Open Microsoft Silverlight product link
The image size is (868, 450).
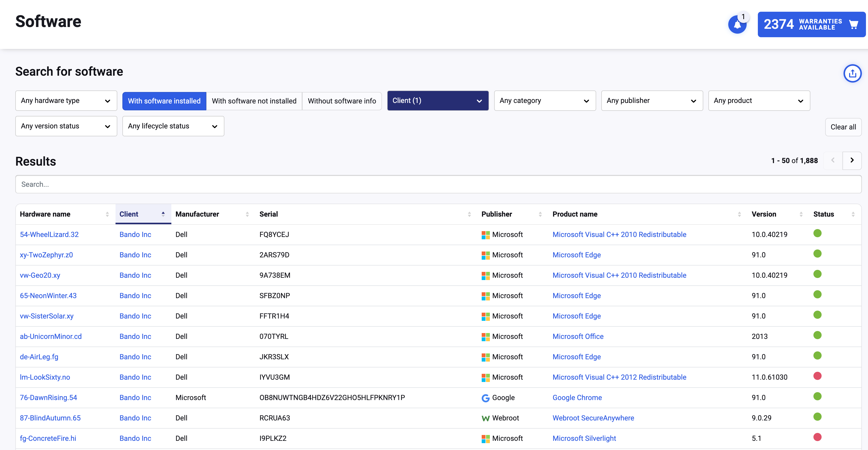coord(584,439)
